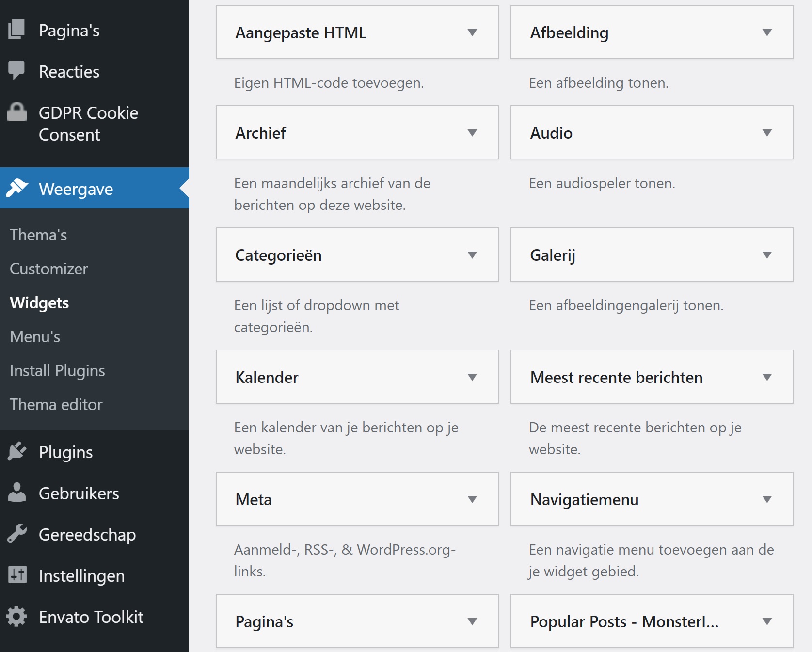Expand the Audio widget arrow
Image resolution: width=812 pixels, height=652 pixels.
coord(767,133)
